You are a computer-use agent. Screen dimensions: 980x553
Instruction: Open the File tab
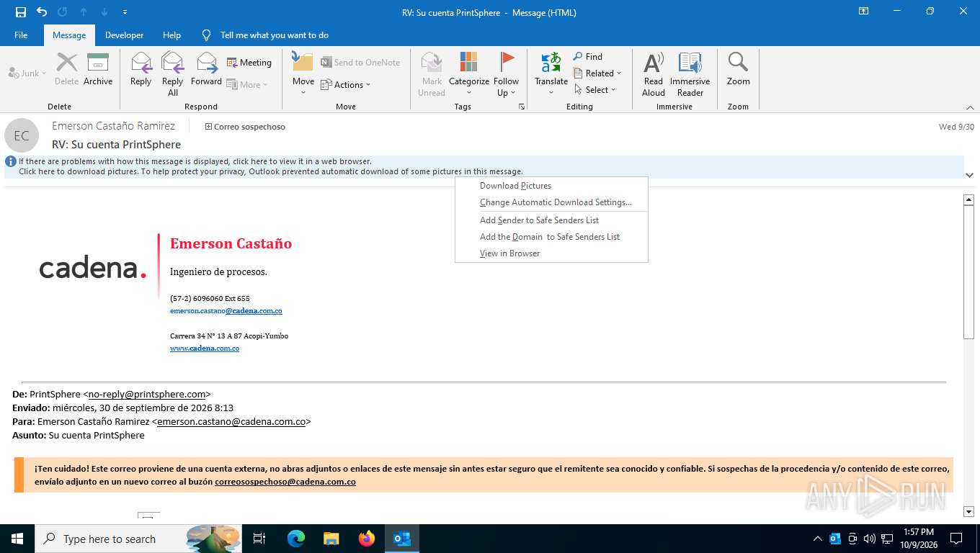click(21, 35)
